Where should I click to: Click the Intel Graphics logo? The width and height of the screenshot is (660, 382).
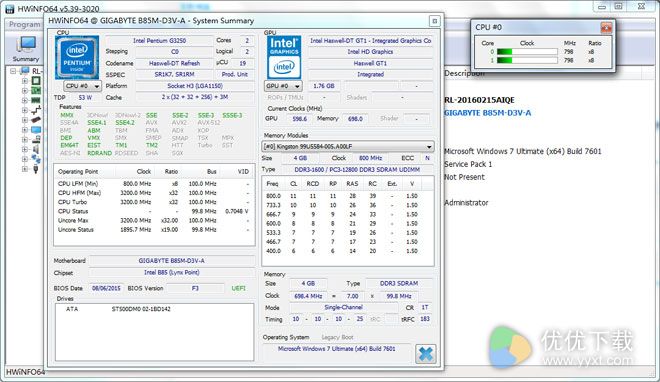click(x=284, y=58)
